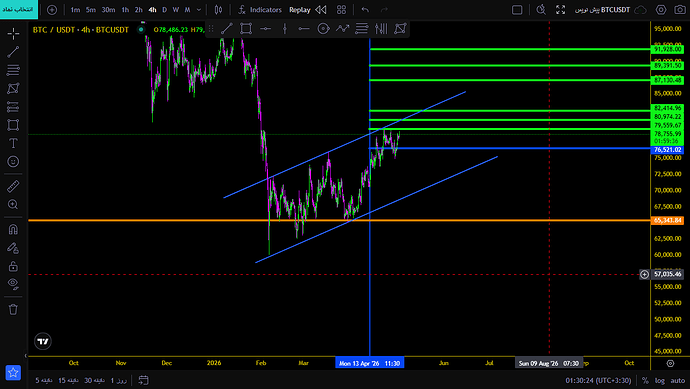
Task: Select the ruler measure tool
Action: coord(13,187)
